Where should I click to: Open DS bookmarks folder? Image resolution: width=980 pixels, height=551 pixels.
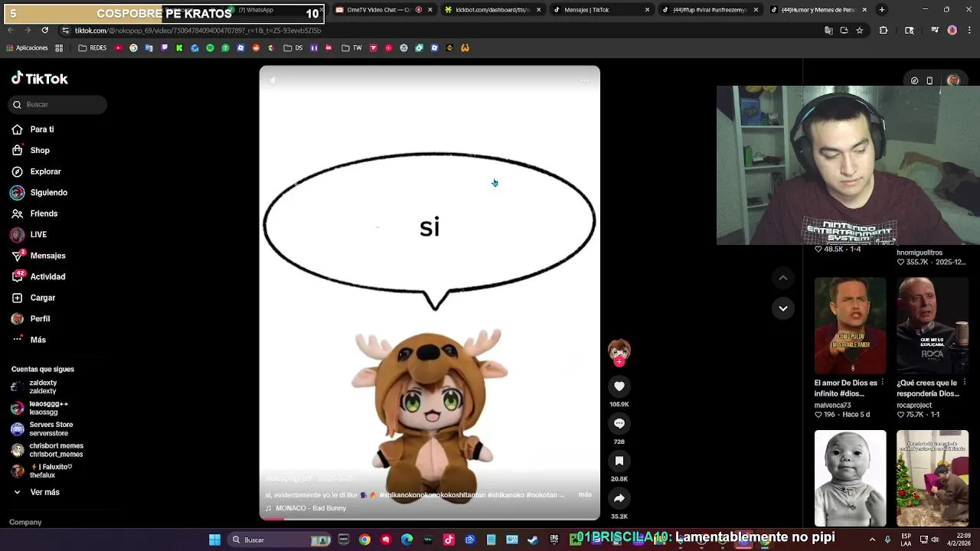click(x=293, y=47)
